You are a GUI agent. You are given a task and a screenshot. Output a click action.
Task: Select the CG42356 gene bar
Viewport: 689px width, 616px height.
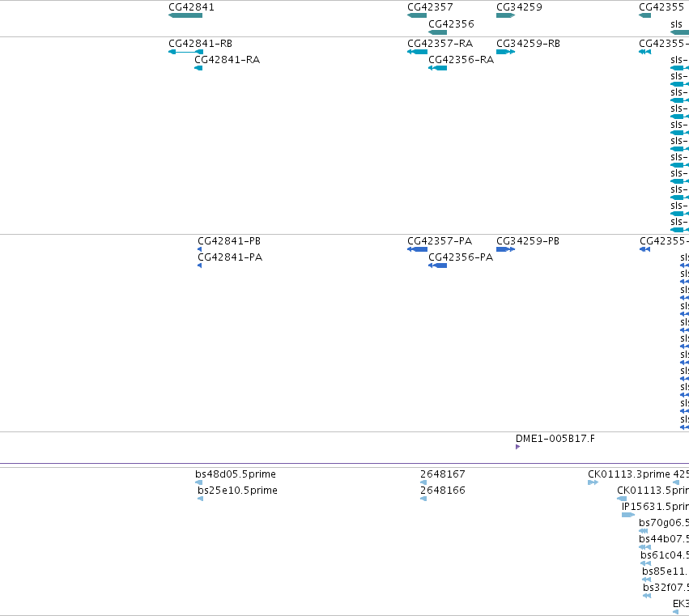coord(438,32)
